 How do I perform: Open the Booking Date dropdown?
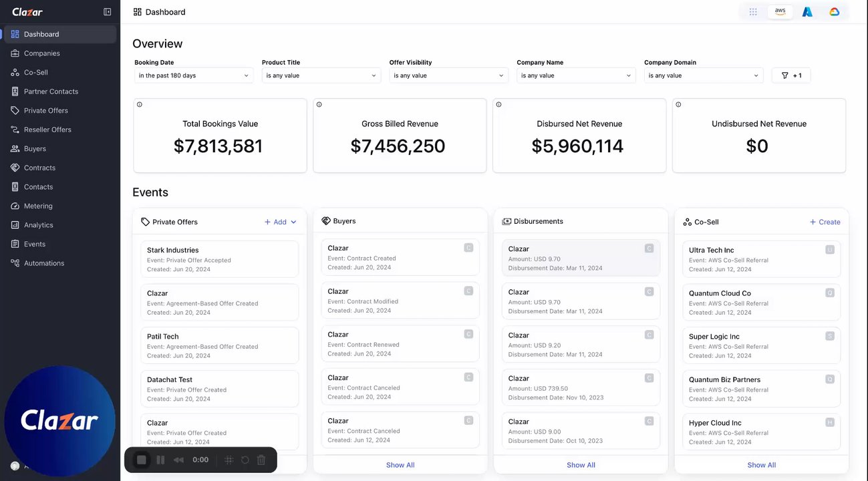(x=193, y=75)
